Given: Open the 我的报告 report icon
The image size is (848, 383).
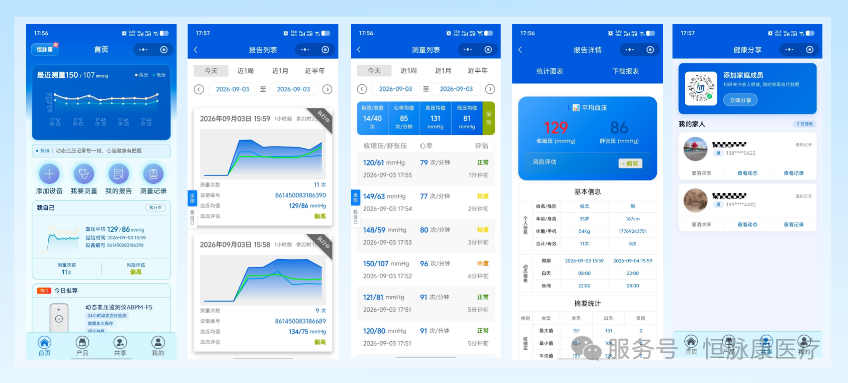Looking at the screenshot, I should pos(118,174).
